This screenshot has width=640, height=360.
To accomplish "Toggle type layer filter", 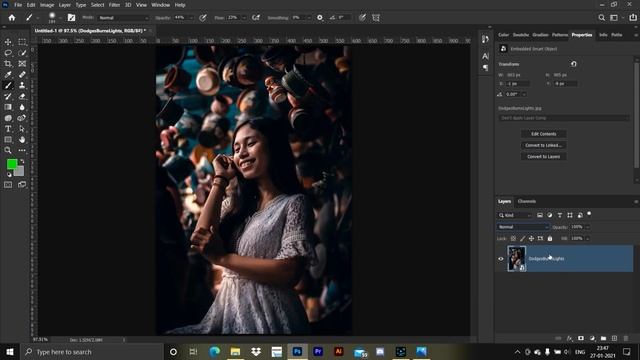I will (x=560, y=215).
